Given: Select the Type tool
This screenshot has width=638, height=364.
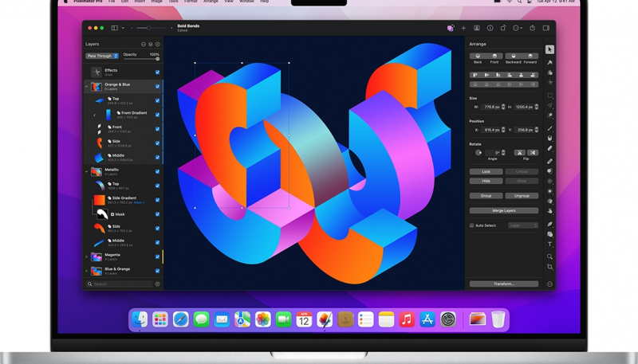Looking at the screenshot, I should point(550,245).
